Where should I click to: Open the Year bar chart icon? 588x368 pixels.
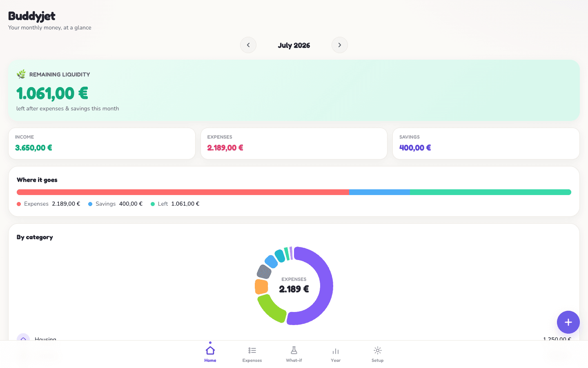(x=336, y=351)
